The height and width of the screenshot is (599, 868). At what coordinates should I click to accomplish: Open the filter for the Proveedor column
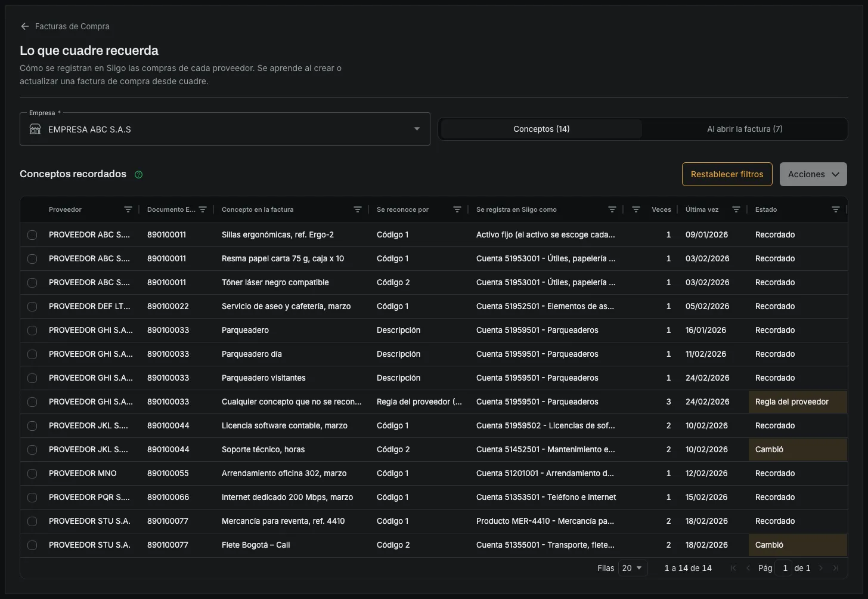(128, 209)
